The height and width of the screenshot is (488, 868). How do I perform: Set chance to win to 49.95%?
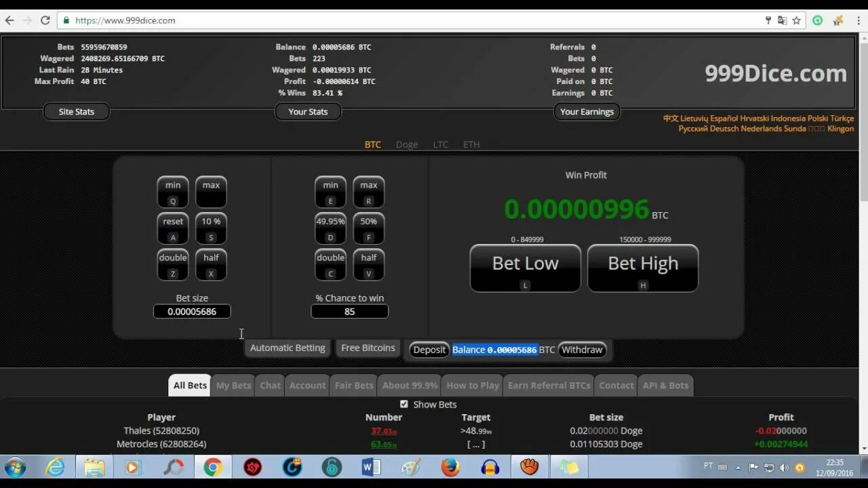point(330,228)
